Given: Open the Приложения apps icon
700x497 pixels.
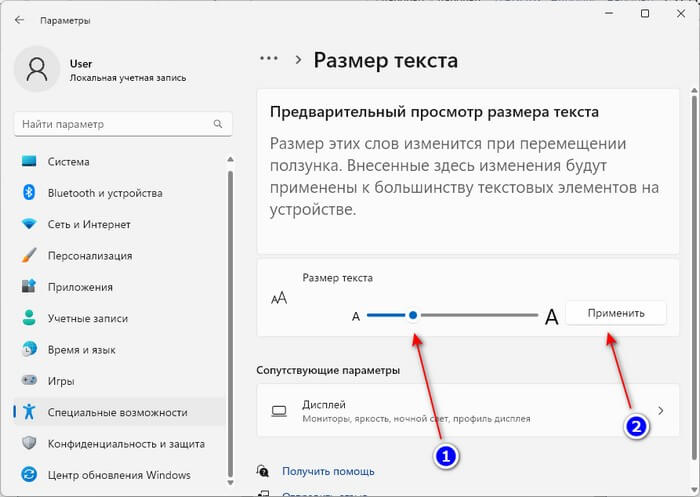Looking at the screenshot, I should (29, 286).
